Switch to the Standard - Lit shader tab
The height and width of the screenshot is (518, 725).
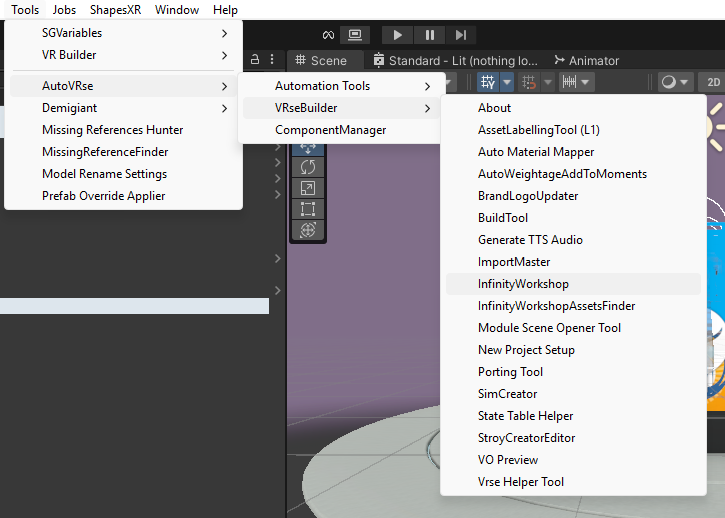[x=455, y=60]
